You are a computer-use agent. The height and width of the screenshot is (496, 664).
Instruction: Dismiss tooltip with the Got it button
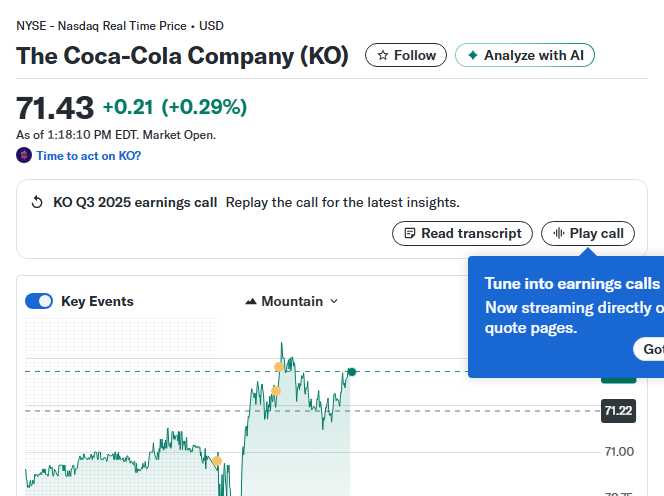tap(651, 349)
